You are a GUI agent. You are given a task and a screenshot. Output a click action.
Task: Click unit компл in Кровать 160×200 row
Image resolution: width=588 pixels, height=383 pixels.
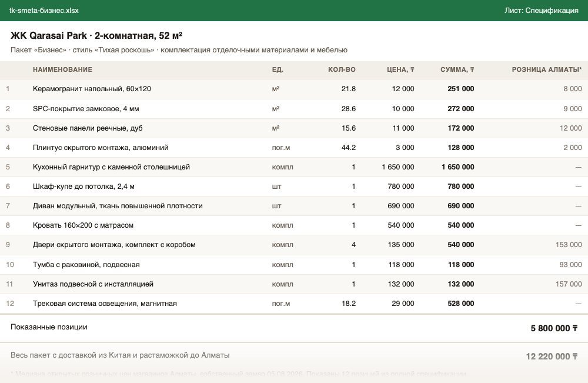click(282, 225)
